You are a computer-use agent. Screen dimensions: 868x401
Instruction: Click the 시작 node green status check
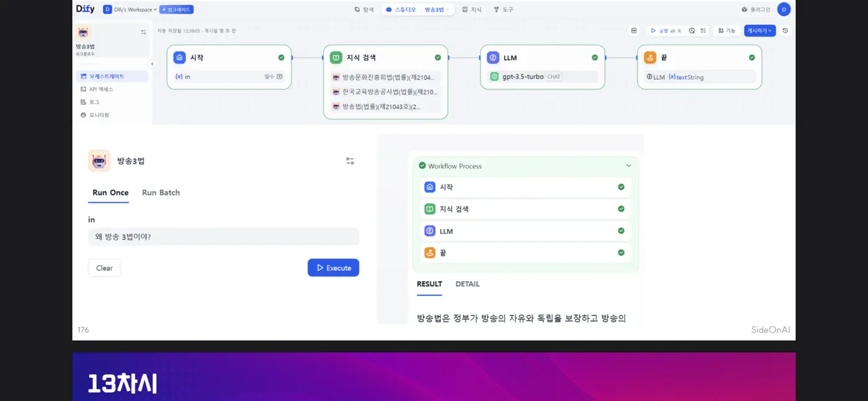pyautogui.click(x=281, y=57)
